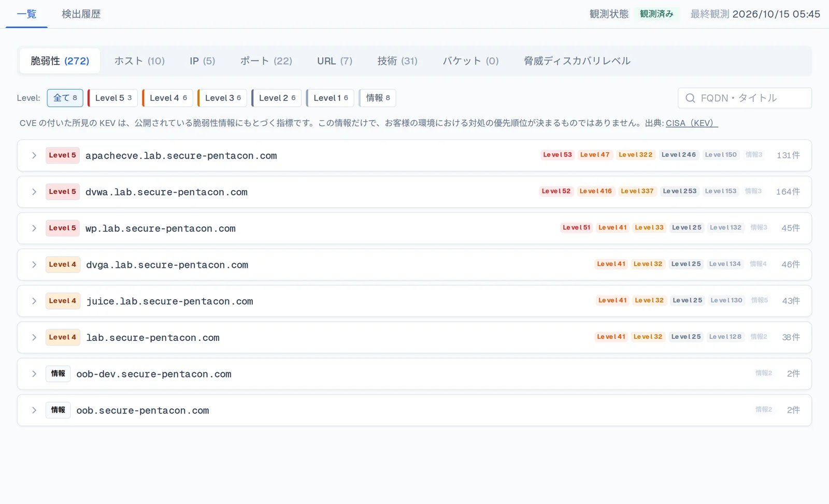829x504 pixels.
Task: Click the oob-dev.secure-pentacon.com hostname
Action: [154, 374]
